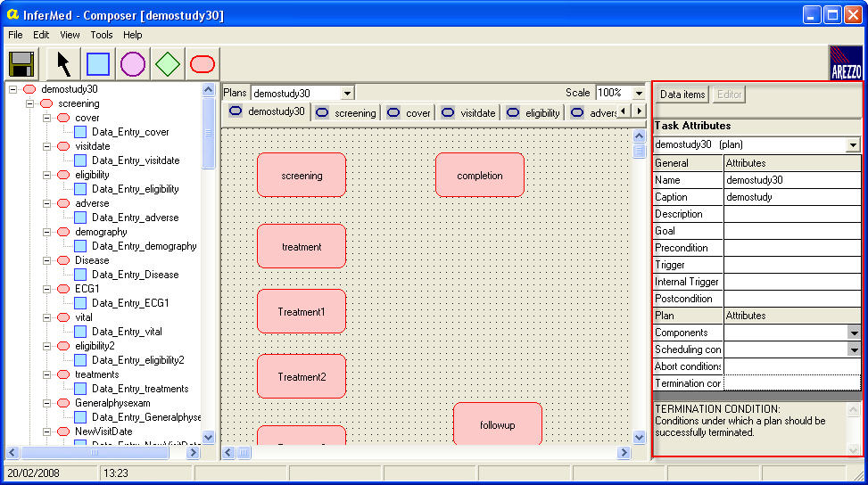Click the Caption field containing demostudy
This screenshot has height=485, width=868.
(792, 197)
